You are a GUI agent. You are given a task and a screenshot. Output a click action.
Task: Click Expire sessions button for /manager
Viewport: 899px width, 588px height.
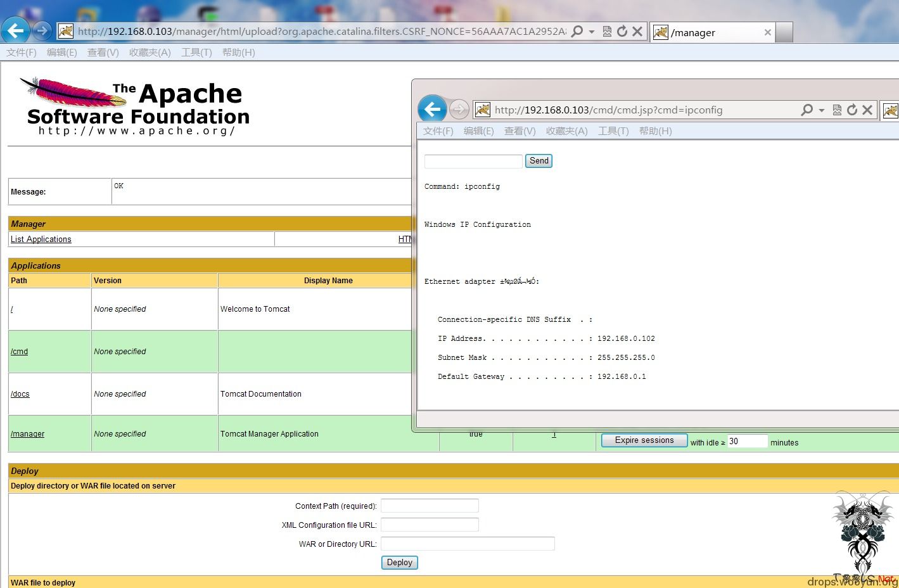[644, 440]
